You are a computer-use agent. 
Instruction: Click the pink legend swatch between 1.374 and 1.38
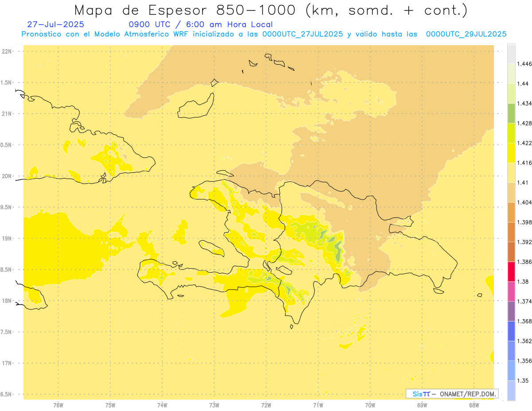coord(511,291)
